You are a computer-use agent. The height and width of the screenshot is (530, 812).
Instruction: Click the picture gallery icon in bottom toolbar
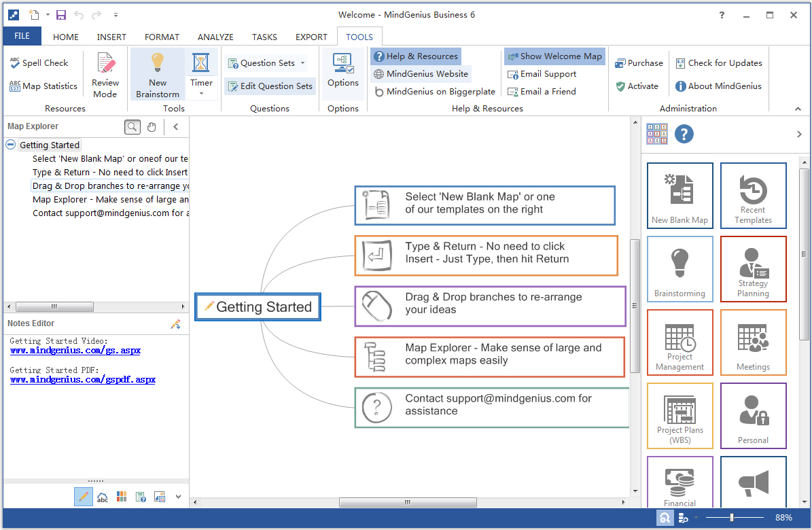pos(160,497)
